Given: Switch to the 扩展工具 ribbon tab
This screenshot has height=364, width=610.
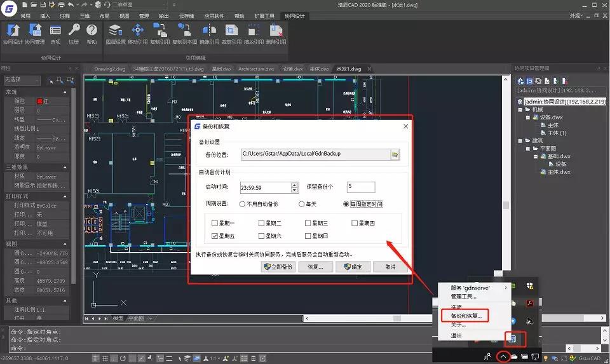Looking at the screenshot, I should click(x=264, y=15).
